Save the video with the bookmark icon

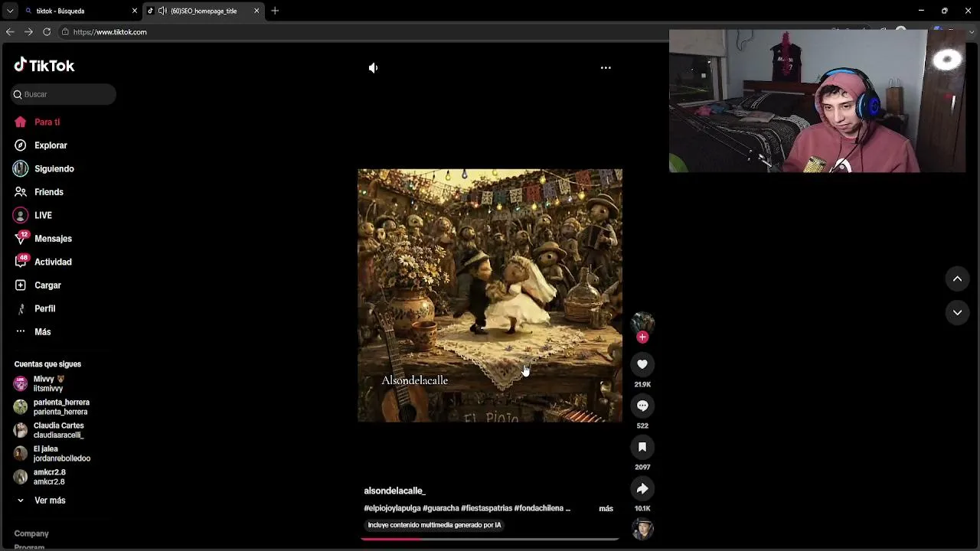(642, 447)
